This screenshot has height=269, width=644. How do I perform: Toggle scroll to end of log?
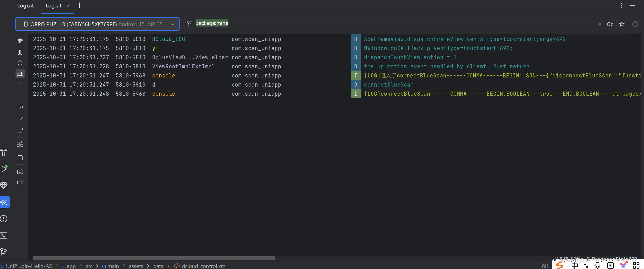(x=20, y=74)
